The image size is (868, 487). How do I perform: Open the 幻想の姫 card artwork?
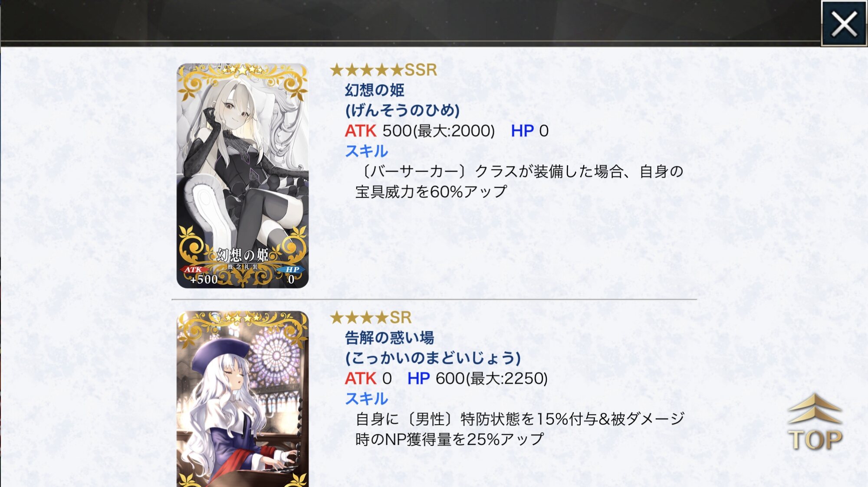(243, 176)
